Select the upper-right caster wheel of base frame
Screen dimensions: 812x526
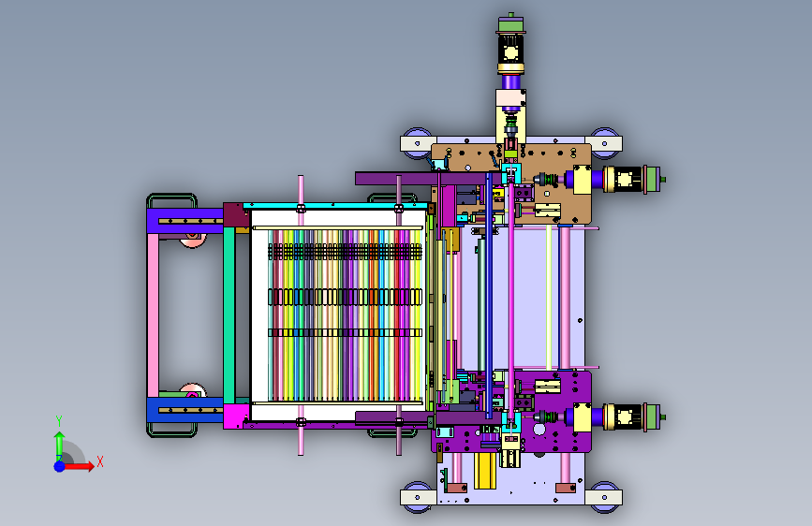click(x=604, y=143)
